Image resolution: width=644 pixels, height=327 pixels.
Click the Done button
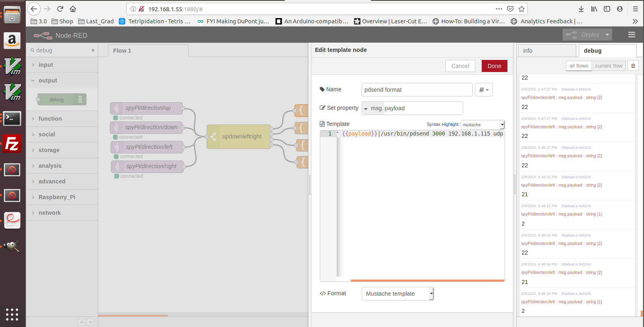click(494, 66)
